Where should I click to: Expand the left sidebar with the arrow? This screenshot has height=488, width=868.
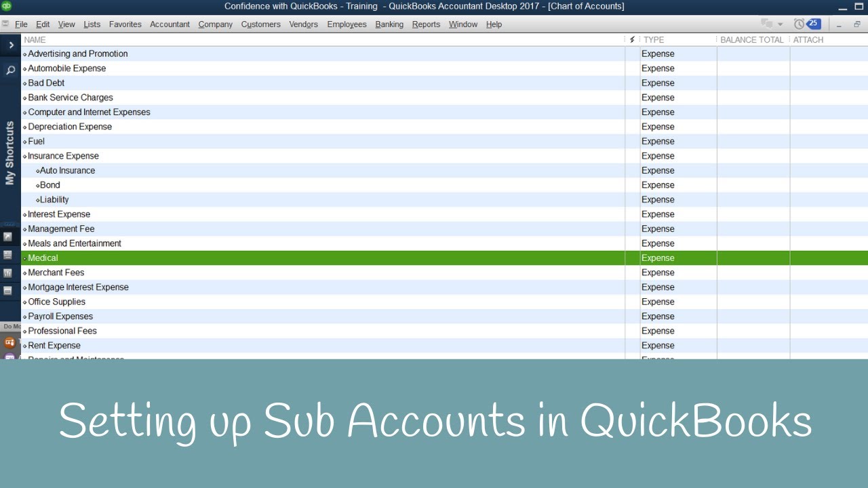pos(11,45)
